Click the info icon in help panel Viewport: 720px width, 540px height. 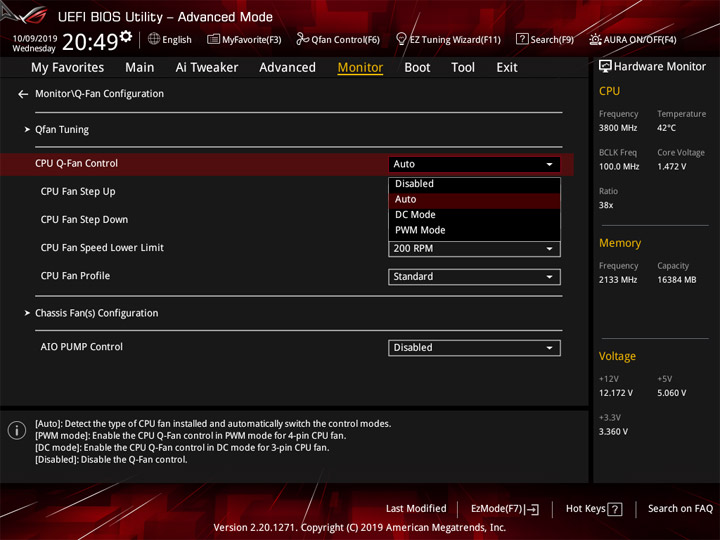17,430
